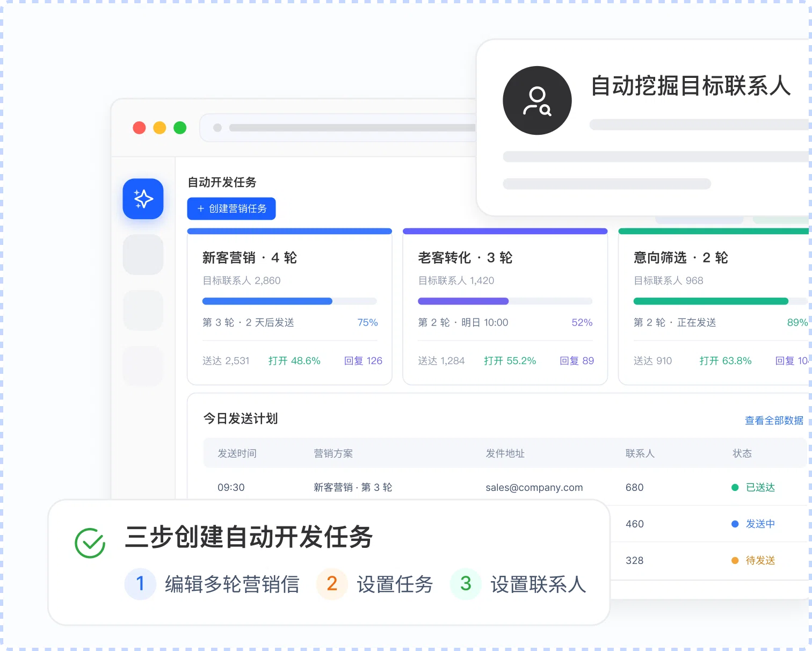Click 打开 63.8% in 意向筛选 card
812x651 pixels.
(x=726, y=361)
